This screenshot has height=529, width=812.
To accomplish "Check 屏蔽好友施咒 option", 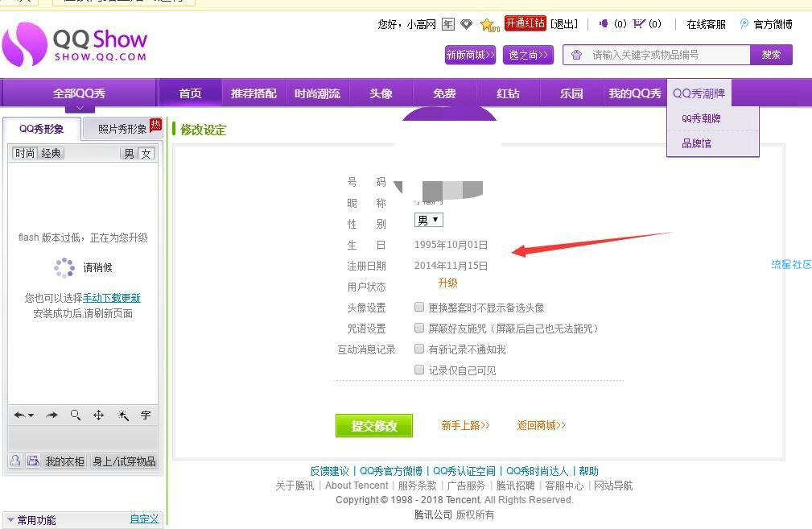I will 419,328.
